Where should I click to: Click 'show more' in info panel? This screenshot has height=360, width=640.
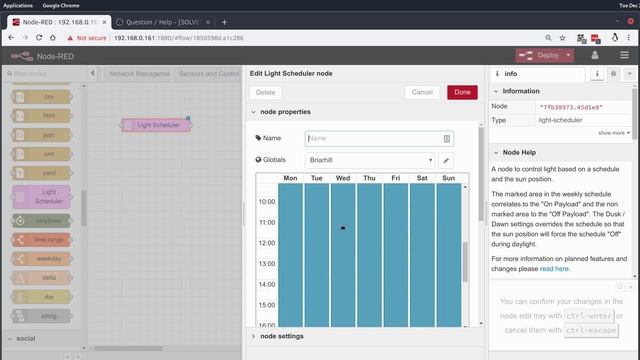pos(614,133)
